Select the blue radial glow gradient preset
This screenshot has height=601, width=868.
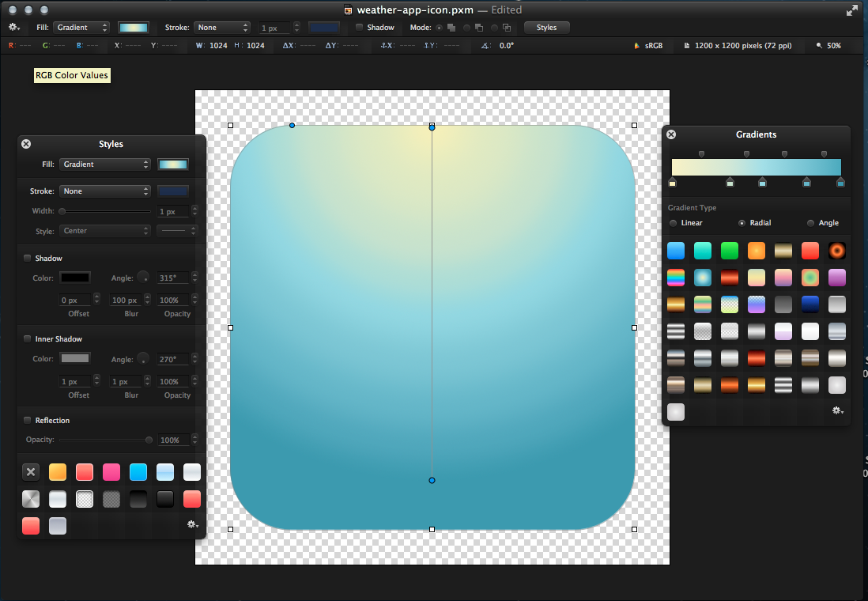[703, 278]
